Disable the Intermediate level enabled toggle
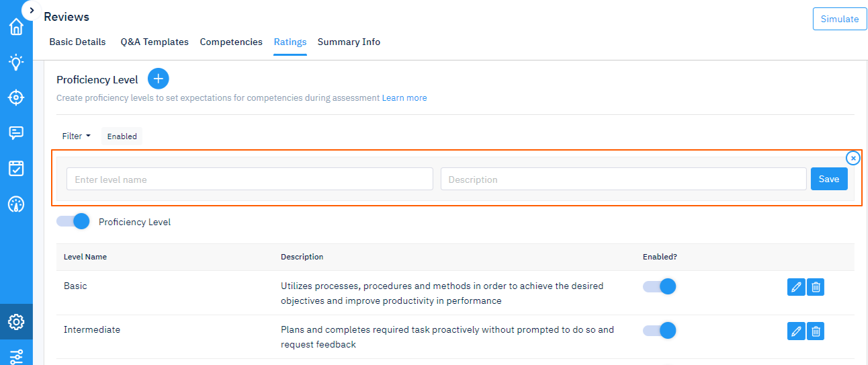Viewport: 868px width, 365px height. (x=660, y=330)
